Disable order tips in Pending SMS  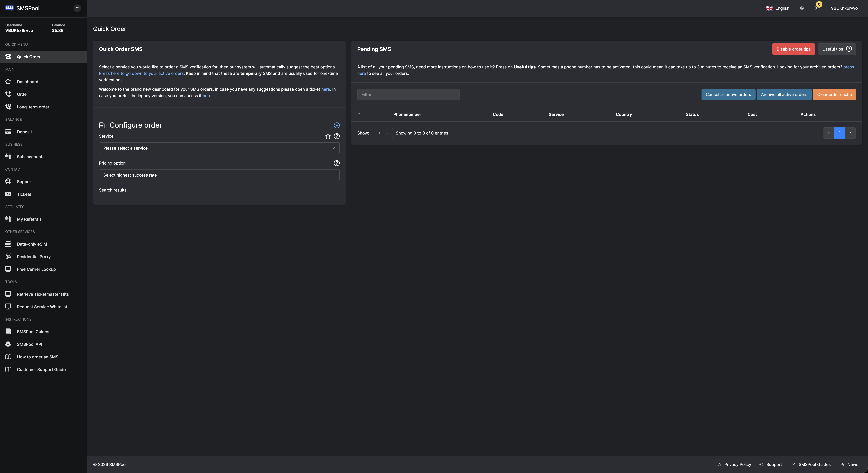(x=793, y=49)
